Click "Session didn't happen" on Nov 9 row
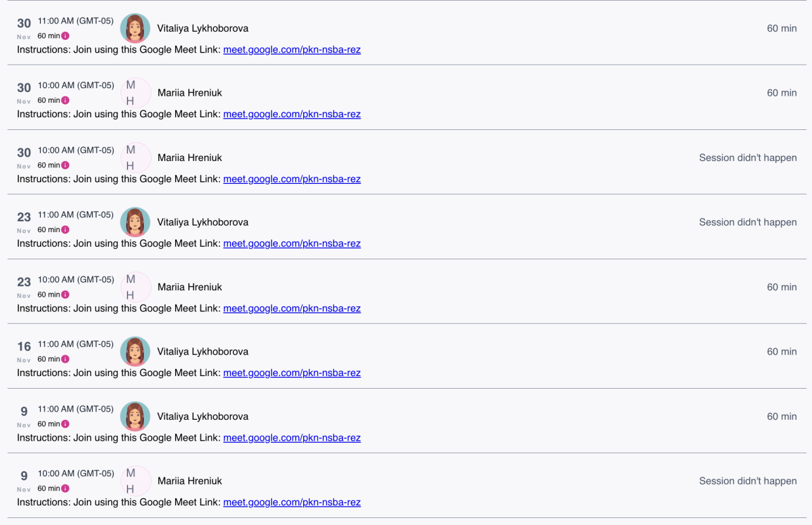The image size is (812, 525). pyautogui.click(x=747, y=481)
